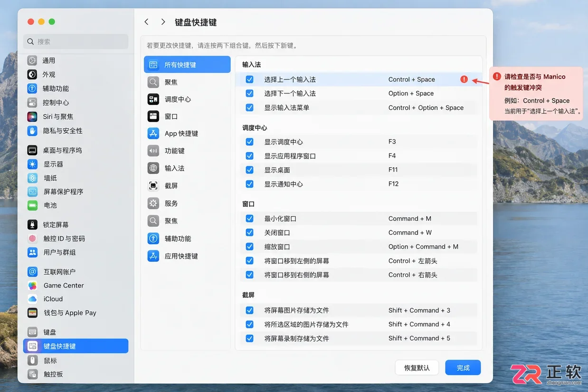Toggle 显示输入法菜单 checkbox
The width and height of the screenshot is (588, 392).
click(x=249, y=108)
